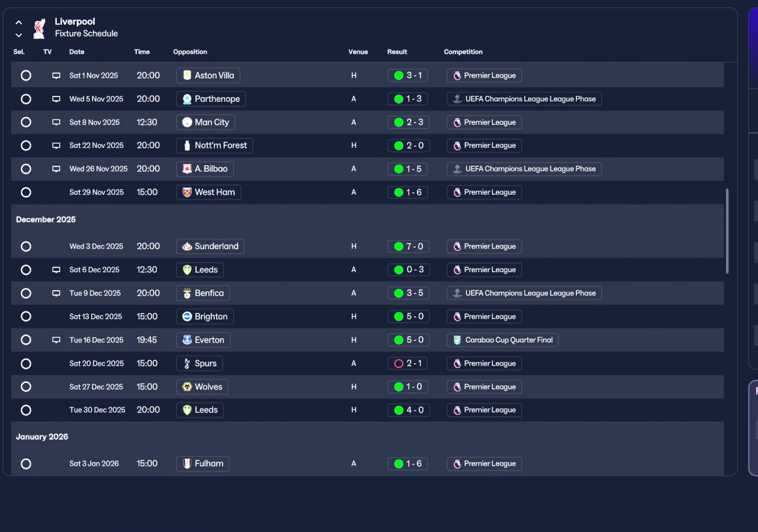Select the West Ham fixture radio button
Viewport: 758px width, 532px height.
coord(26,192)
